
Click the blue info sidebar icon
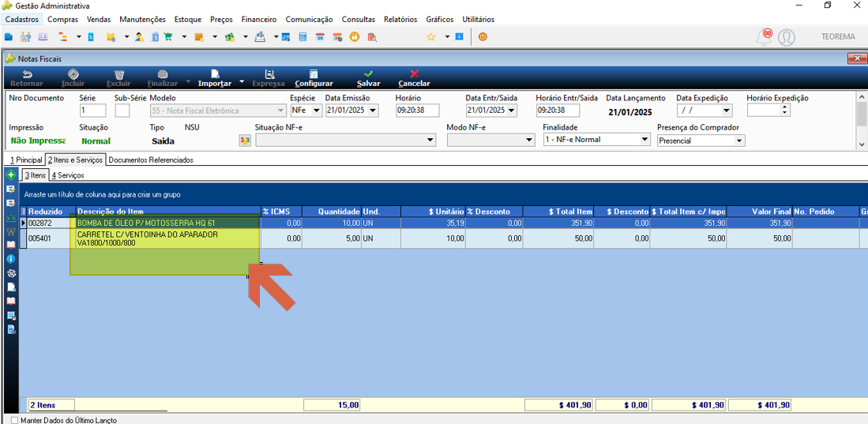(10, 258)
